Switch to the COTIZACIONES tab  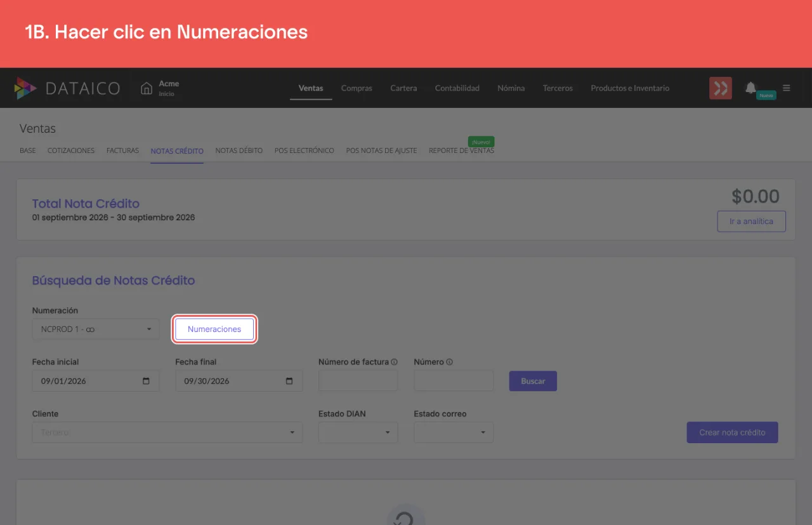pos(71,150)
